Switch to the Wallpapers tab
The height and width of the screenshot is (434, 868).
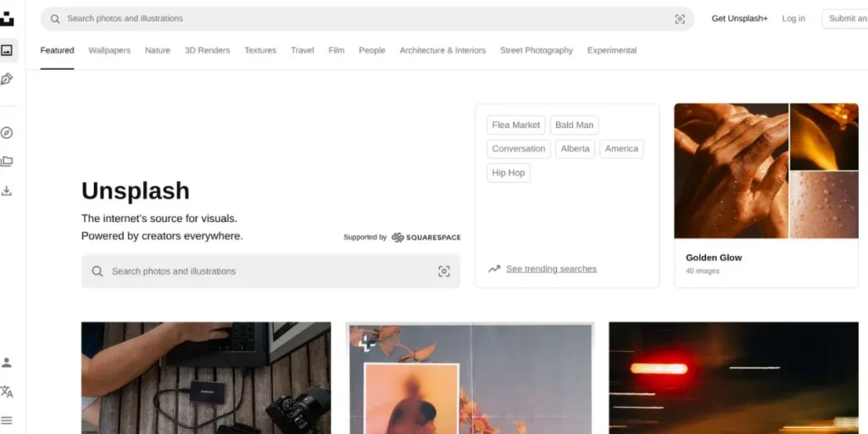coord(109,51)
